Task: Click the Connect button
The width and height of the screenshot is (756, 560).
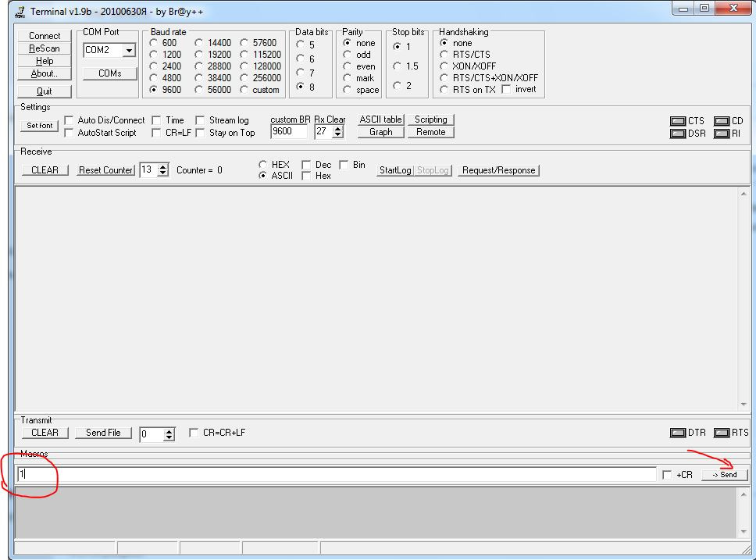Action: point(45,36)
